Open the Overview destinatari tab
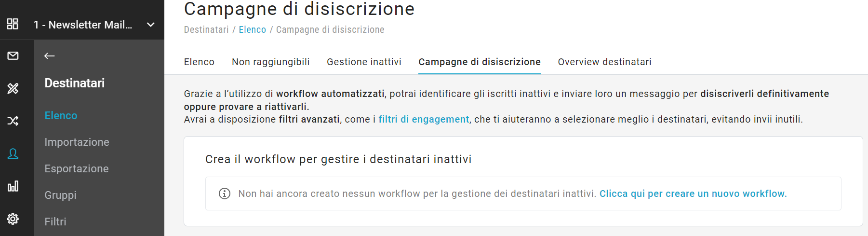Screen dimensions: 868x236 click(604, 62)
